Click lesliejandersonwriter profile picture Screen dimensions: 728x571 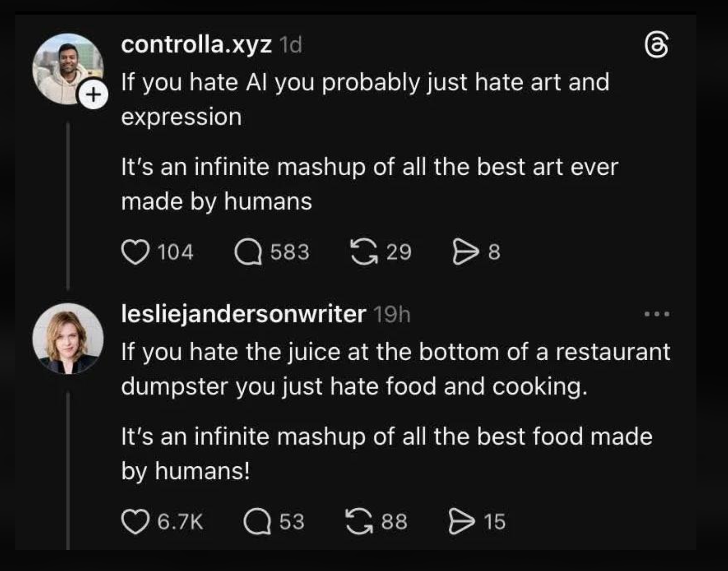coord(68,338)
